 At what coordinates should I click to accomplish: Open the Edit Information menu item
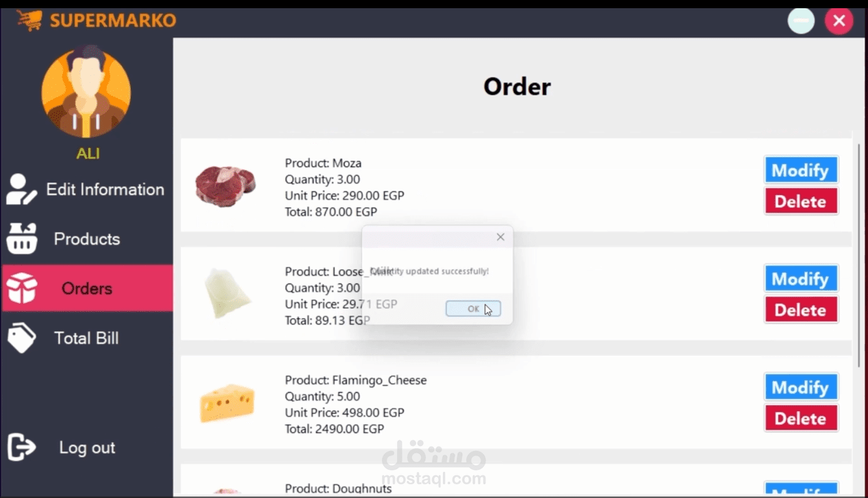point(87,189)
